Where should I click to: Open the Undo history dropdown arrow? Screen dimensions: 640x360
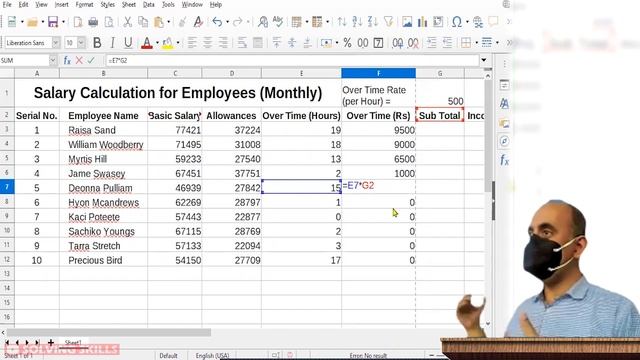click(227, 22)
